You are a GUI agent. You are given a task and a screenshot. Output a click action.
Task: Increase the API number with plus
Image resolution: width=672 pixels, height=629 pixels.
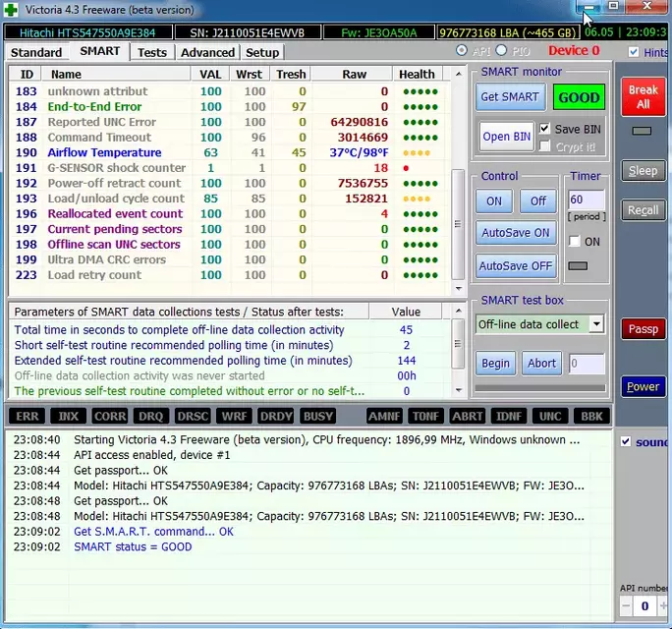pos(663,605)
